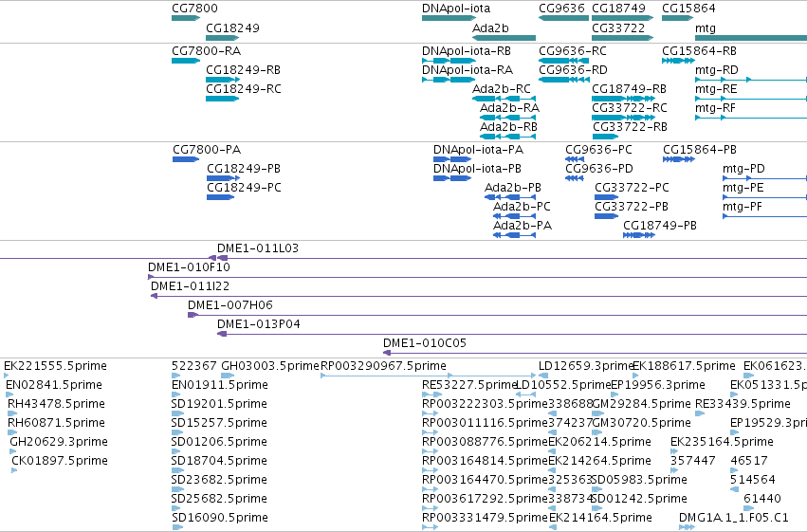Viewport: 807px width, 532px height.
Task: Click clone DME1-010F10
Action: click(478, 277)
